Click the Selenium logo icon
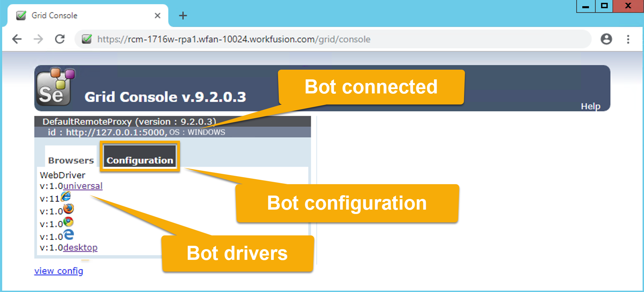This screenshot has width=644, height=292. 55,87
